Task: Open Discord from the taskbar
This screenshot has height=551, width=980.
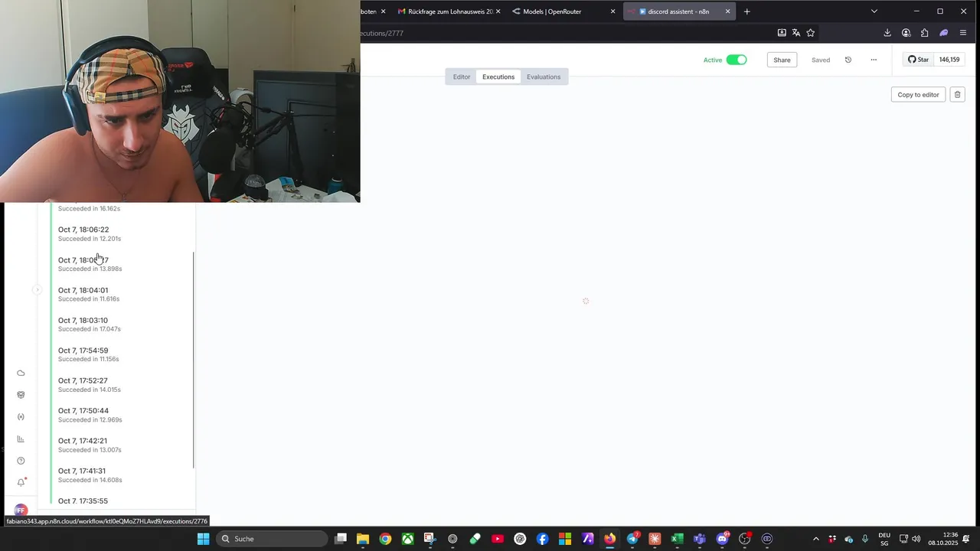Action: 722,539
